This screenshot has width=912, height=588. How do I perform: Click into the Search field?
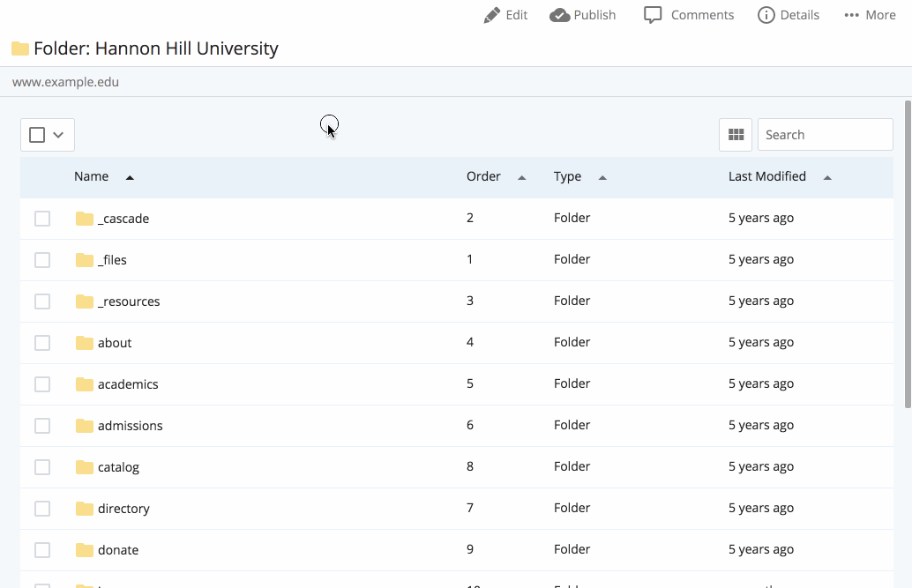tap(826, 135)
